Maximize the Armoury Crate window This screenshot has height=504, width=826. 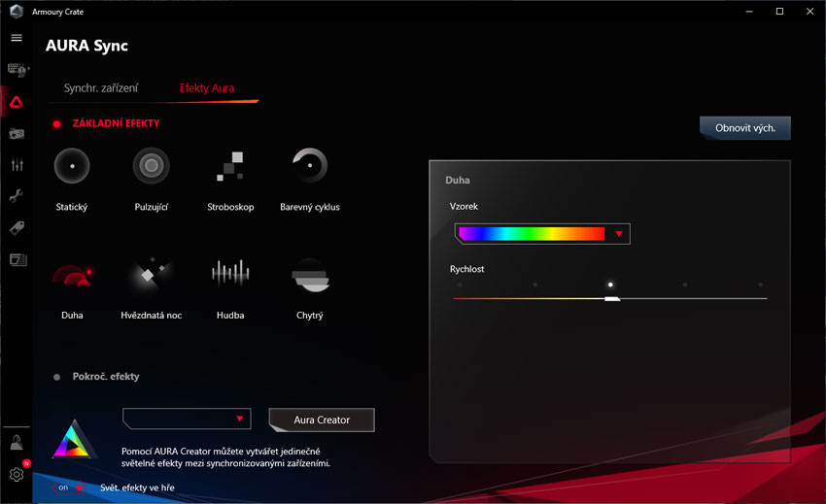tap(779, 11)
